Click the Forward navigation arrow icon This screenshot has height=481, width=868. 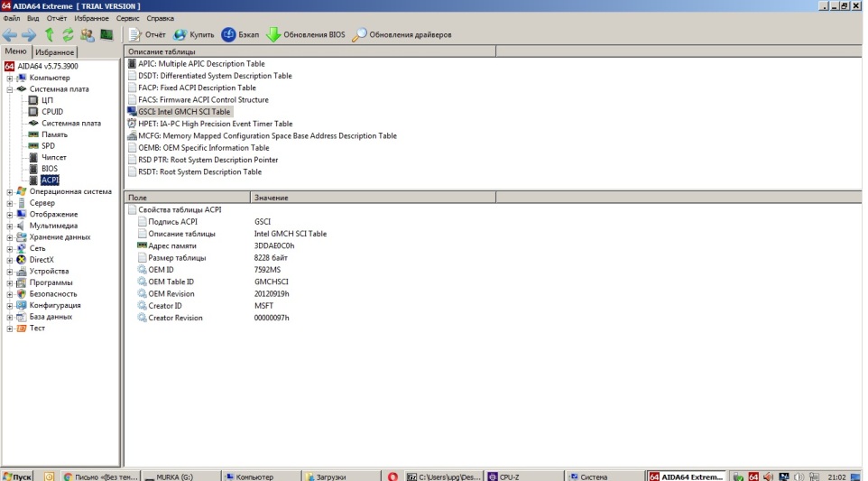click(x=29, y=35)
